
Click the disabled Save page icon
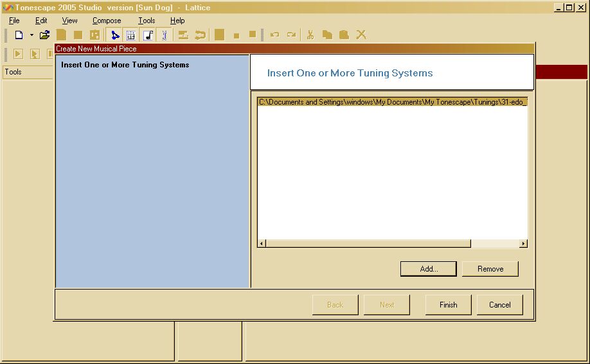(x=61, y=35)
